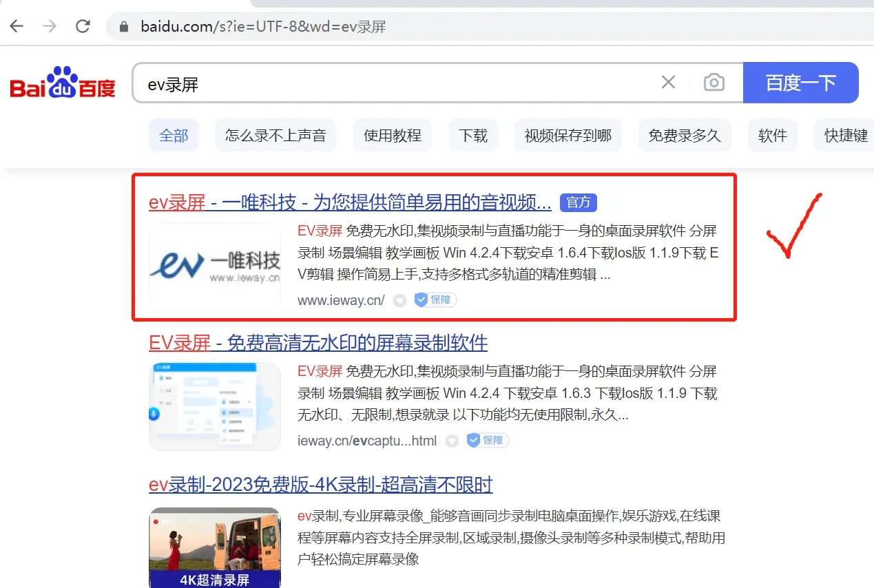Select the 全部 filter tab

click(x=174, y=136)
